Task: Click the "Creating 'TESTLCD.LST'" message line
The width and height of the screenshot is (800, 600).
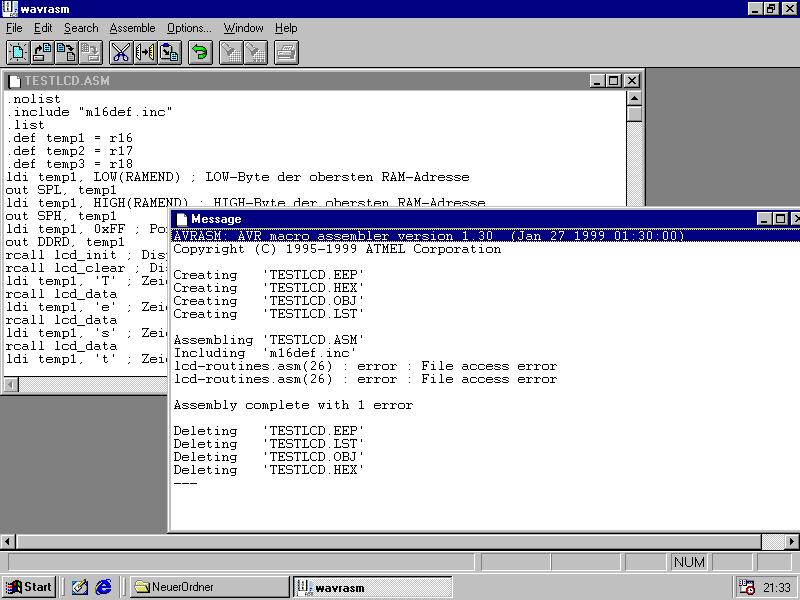Action: coord(269,314)
